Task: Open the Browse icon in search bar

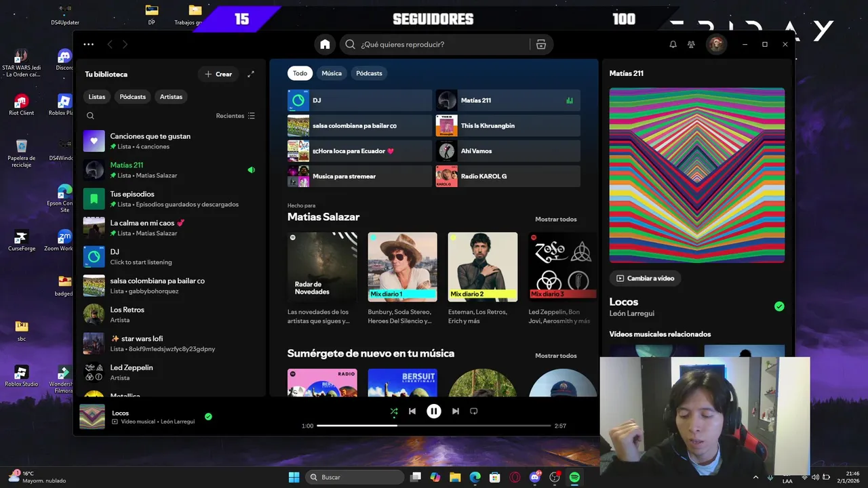Action: pyautogui.click(x=540, y=44)
